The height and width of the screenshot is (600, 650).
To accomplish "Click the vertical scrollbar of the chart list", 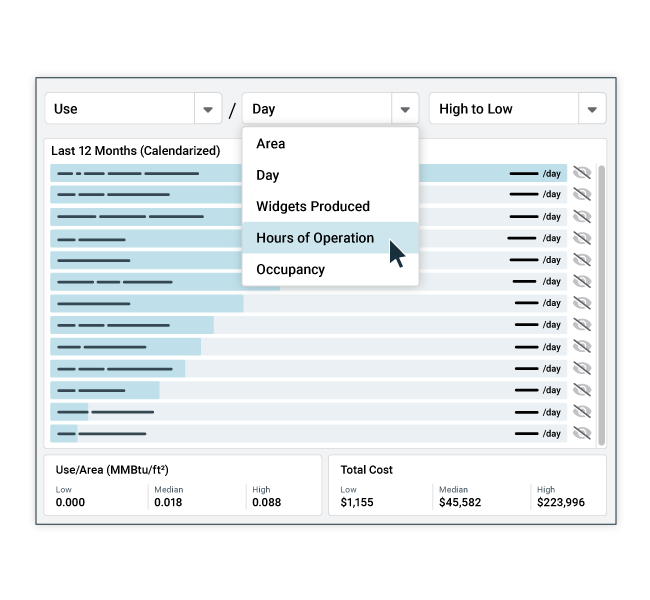I will [x=601, y=300].
